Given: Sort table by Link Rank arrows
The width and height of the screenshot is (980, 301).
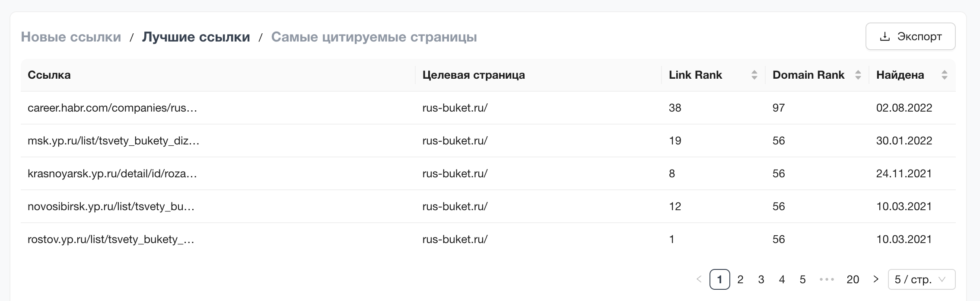Looking at the screenshot, I should [x=754, y=75].
